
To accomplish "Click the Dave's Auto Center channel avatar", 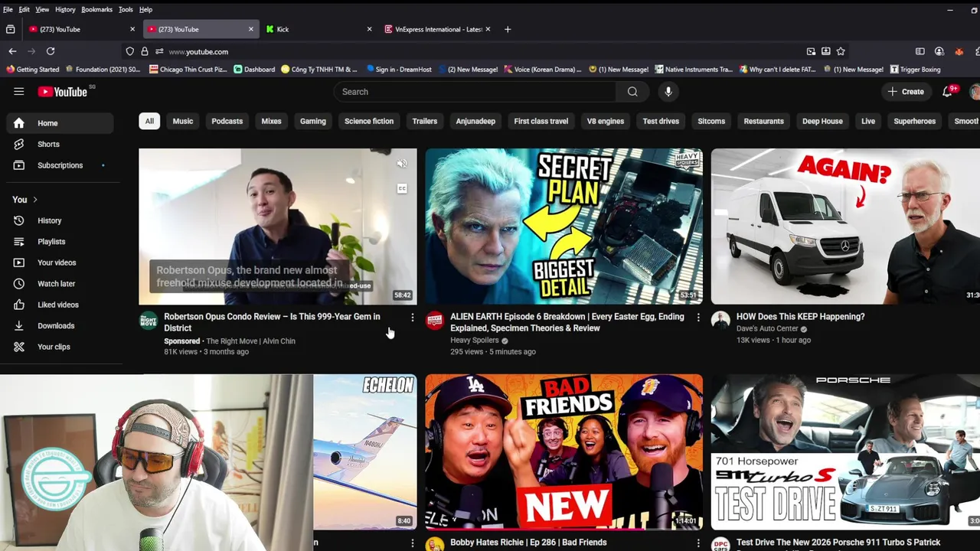I will 720,321.
